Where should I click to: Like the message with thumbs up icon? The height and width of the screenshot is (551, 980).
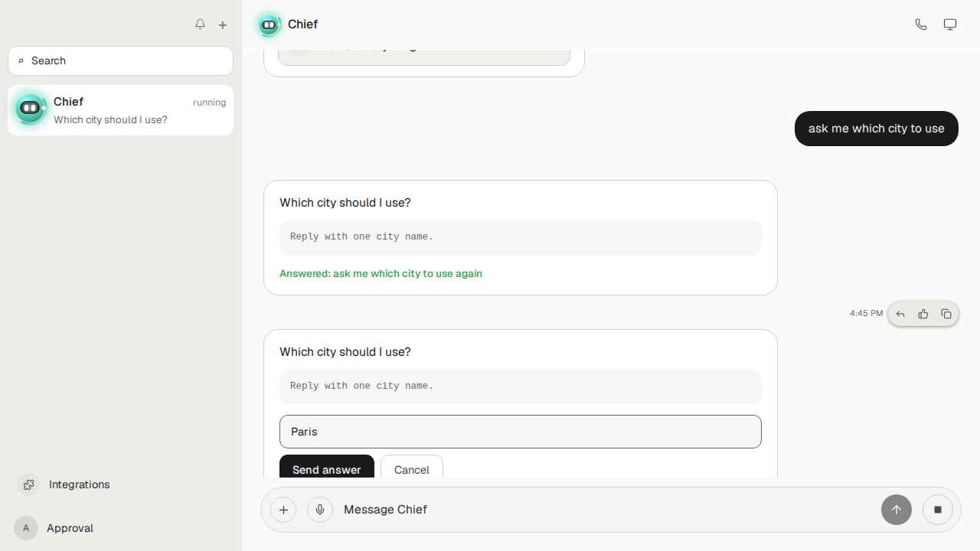click(923, 314)
